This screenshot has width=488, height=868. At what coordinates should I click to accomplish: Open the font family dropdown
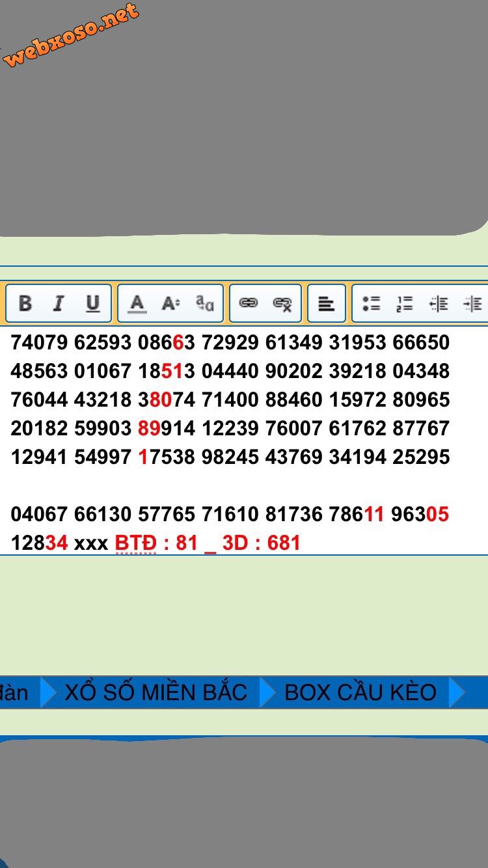(205, 303)
